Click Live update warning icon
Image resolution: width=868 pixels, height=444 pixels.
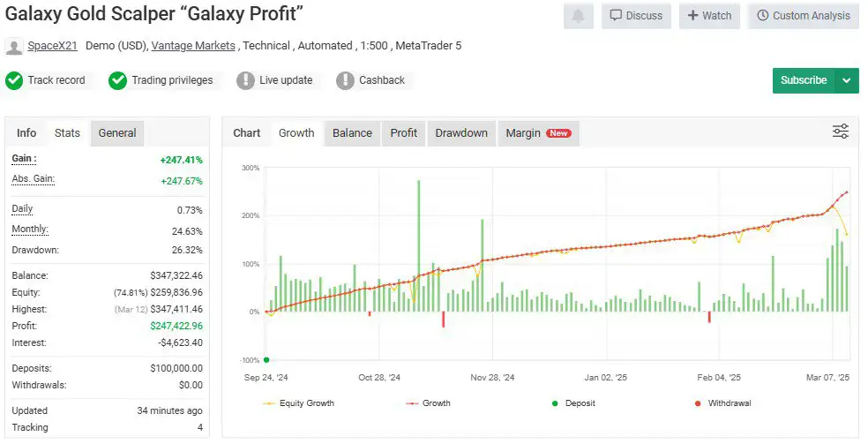coord(245,81)
